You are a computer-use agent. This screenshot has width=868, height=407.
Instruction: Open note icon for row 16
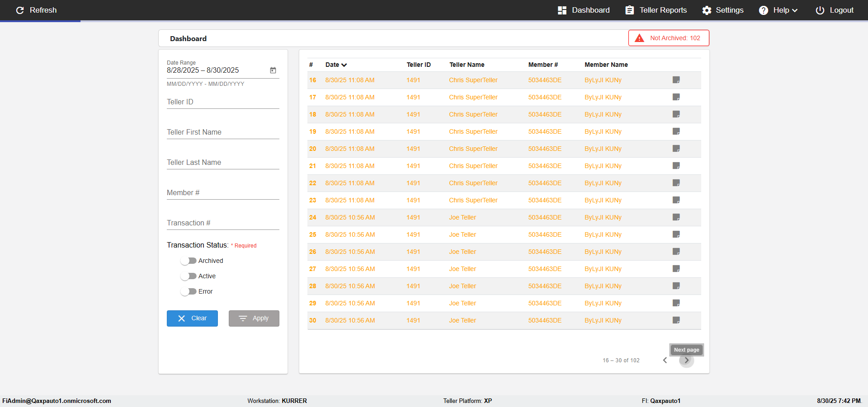coord(676,80)
